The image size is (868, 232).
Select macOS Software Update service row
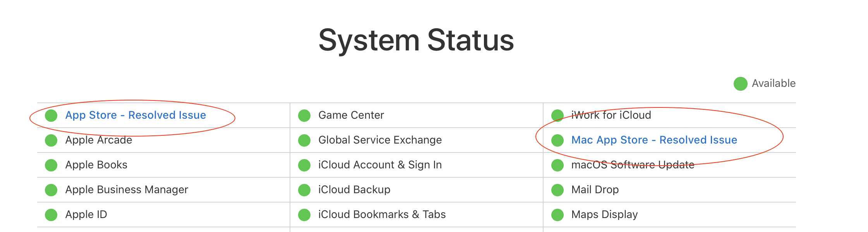(633, 165)
